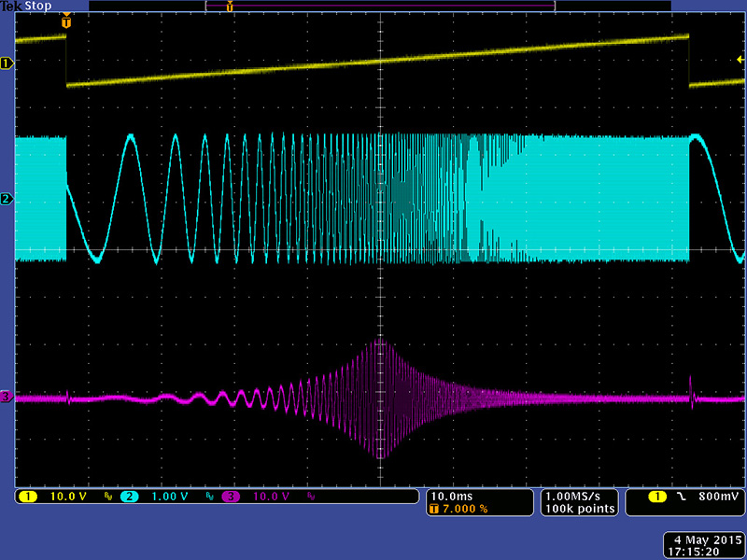Click the 1.00MS/s sample rate readout

579,495
